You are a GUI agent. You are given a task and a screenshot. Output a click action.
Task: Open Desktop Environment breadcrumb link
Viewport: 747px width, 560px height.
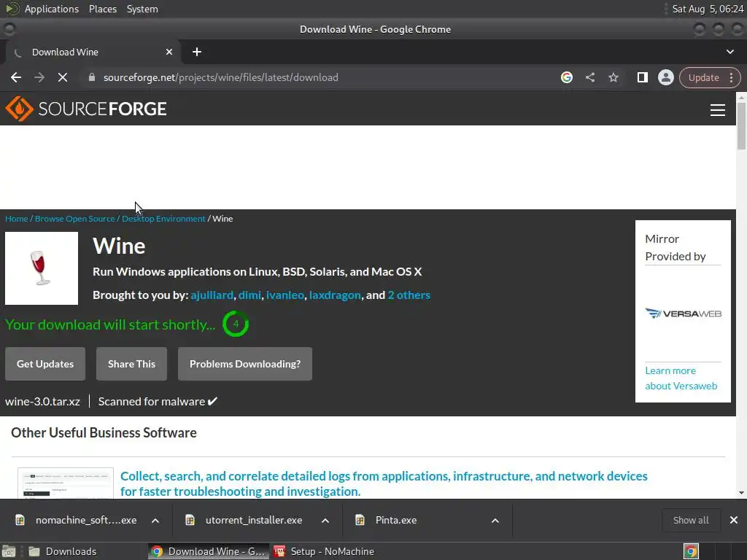coord(163,219)
